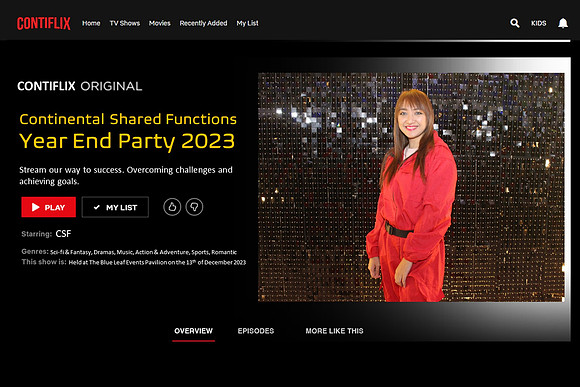
Task: Click the play triangle icon
Action: click(36, 207)
